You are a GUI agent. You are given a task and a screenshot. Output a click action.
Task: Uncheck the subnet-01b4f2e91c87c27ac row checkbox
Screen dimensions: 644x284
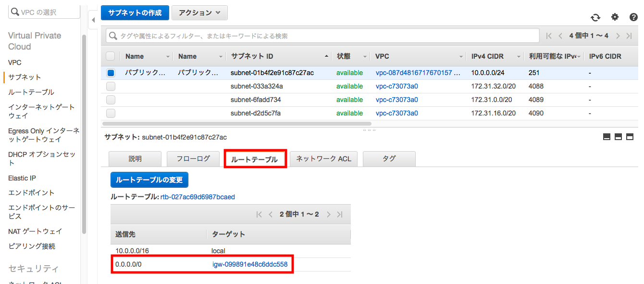(x=111, y=73)
